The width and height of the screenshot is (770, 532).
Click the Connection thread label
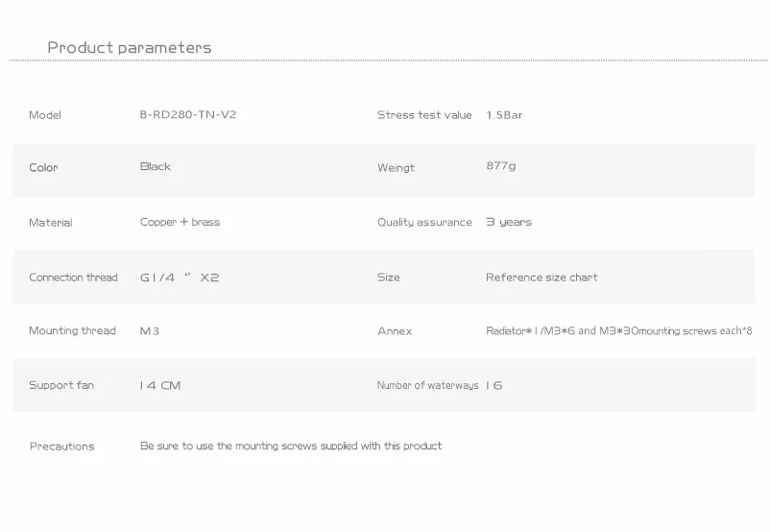(x=73, y=278)
